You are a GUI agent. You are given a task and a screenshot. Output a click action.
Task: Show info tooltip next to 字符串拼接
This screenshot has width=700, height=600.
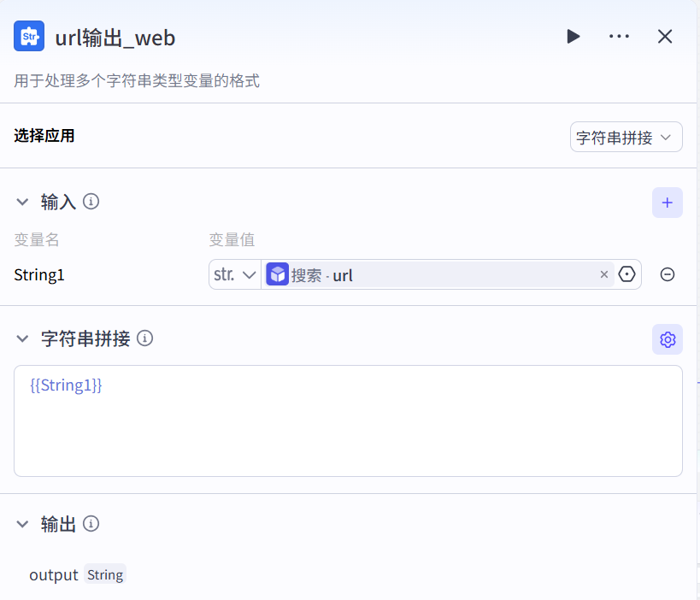145,338
